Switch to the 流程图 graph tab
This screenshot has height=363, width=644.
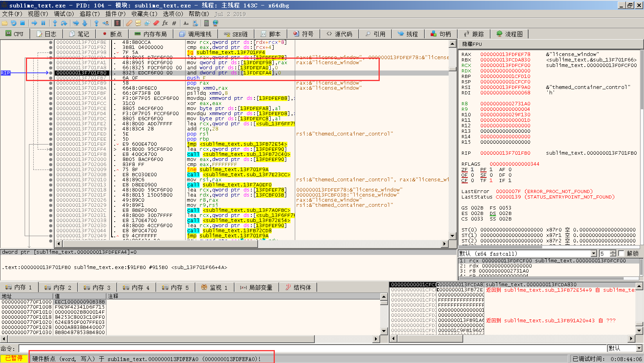[x=509, y=34]
